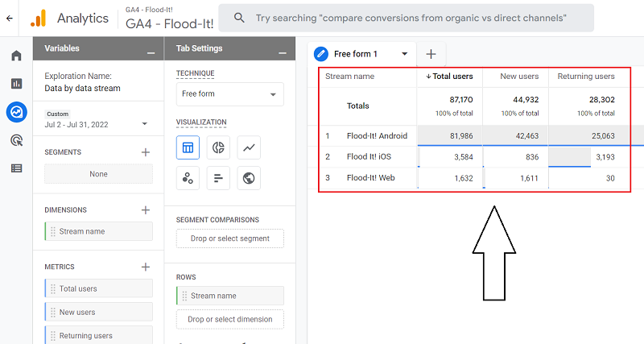
Task: Open Configure table icon in sidebar
Action: coord(16,168)
